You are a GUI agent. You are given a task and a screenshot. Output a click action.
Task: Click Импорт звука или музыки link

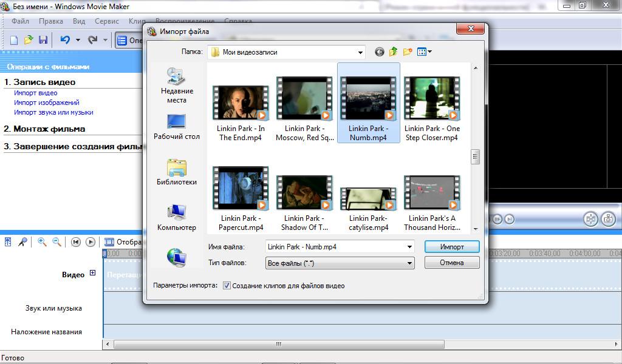point(53,112)
